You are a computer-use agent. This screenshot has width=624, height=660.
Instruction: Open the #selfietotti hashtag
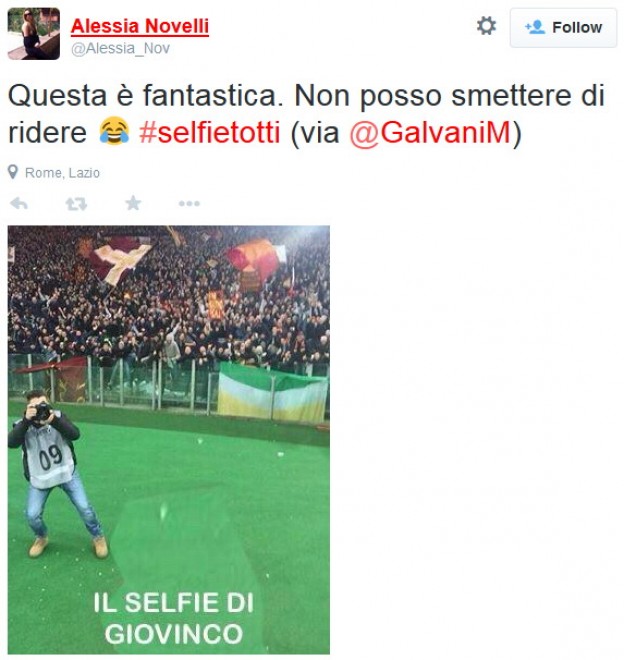(210, 132)
